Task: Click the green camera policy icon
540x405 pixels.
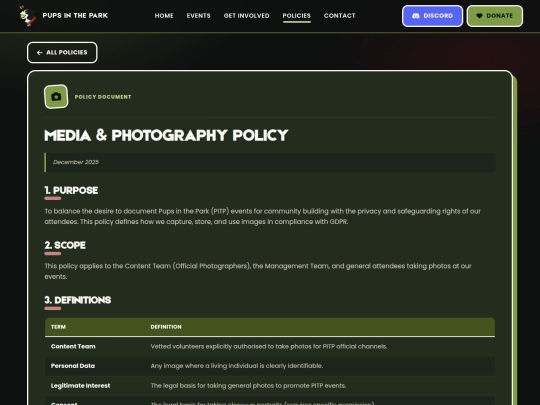Action: coord(56,97)
